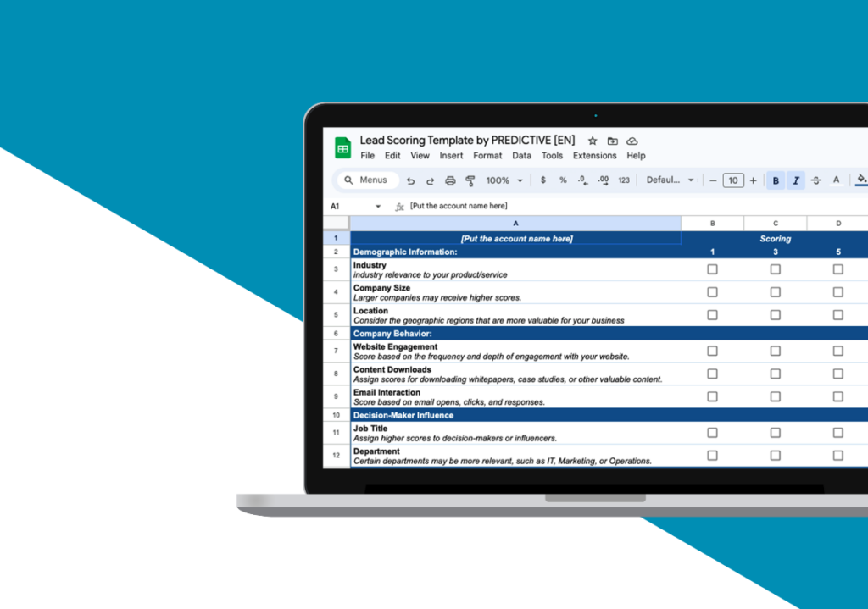Check the Industry checkbox under score 1
Screen dimensions: 868x609
[712, 269]
